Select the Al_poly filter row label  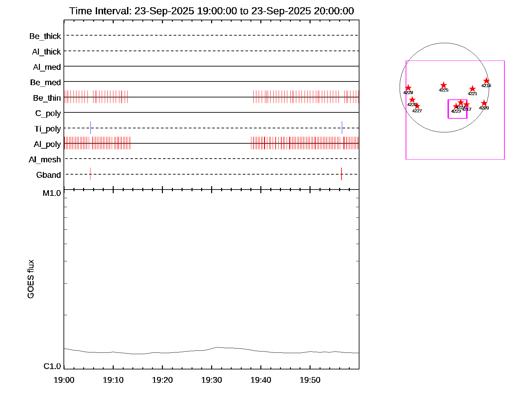pyautogui.click(x=47, y=144)
